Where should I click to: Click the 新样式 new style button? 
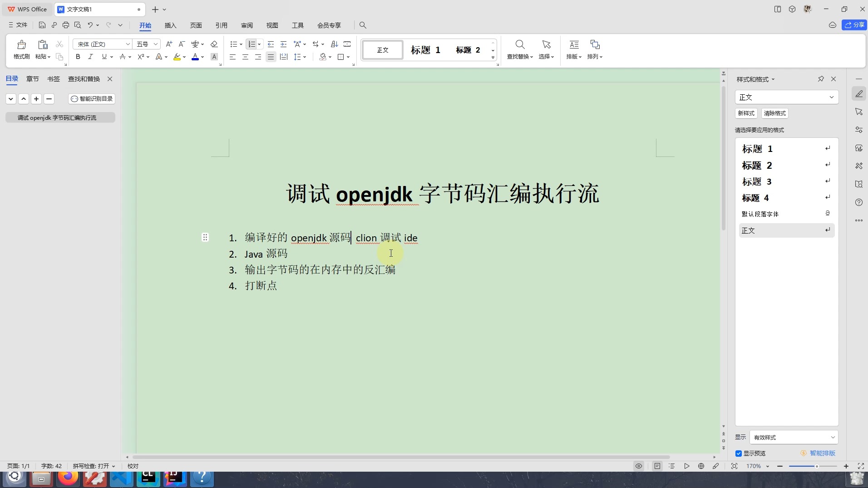click(746, 113)
